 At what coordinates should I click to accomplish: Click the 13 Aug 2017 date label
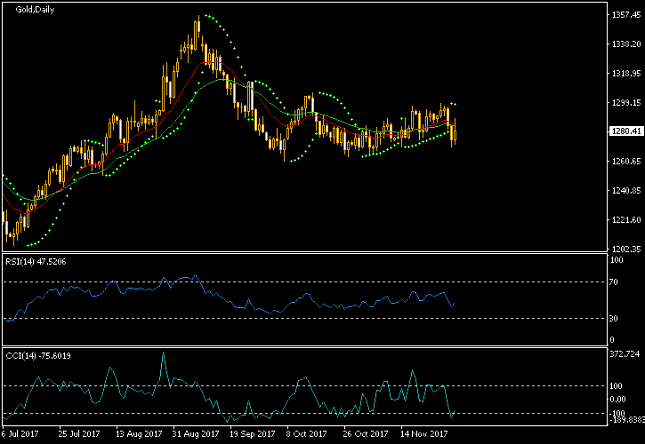click(139, 434)
